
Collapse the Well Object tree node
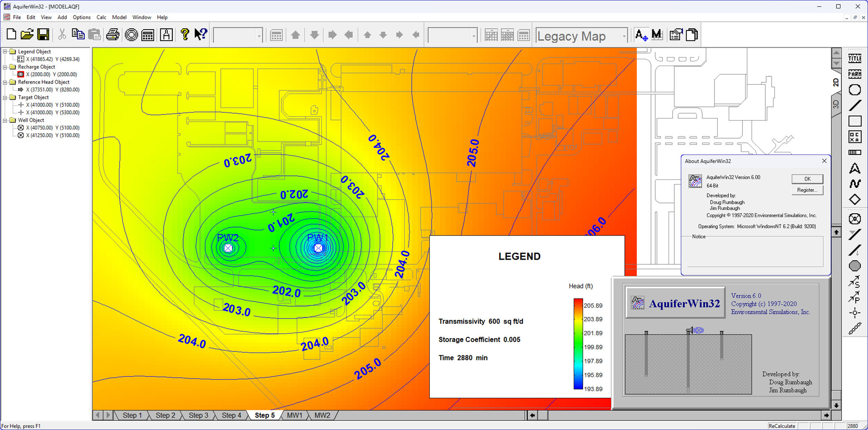(5, 120)
